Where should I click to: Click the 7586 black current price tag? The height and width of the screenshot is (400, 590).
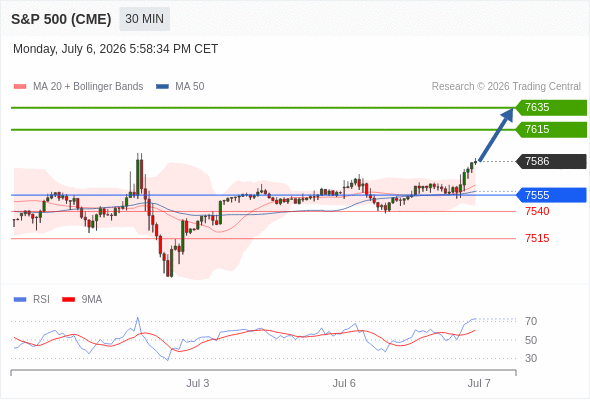pyautogui.click(x=551, y=161)
